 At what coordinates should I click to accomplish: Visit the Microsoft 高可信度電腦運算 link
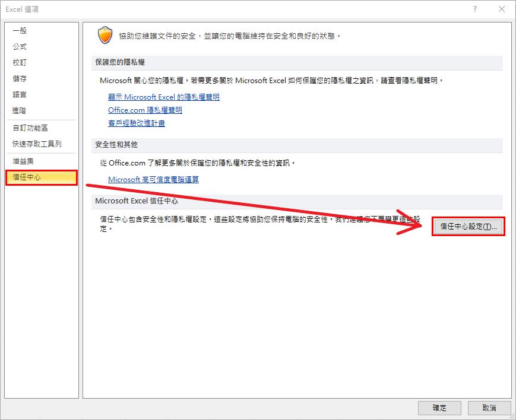click(x=153, y=180)
